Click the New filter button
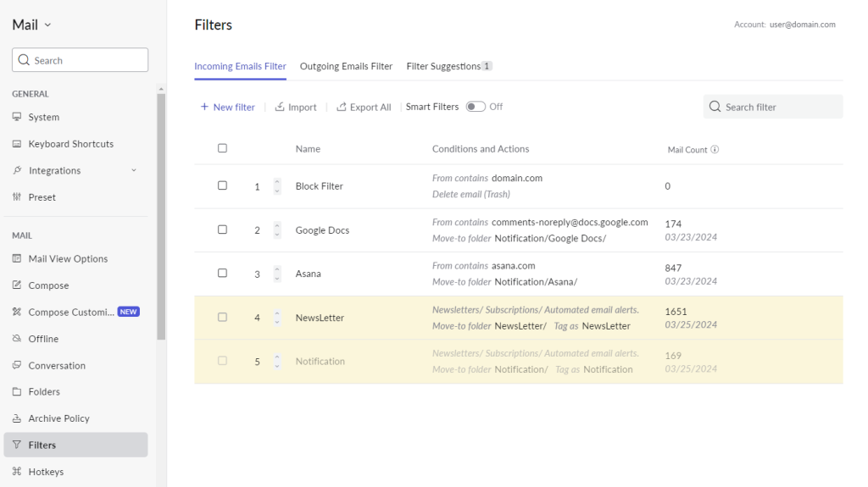Image resolution: width=868 pixels, height=487 pixels. coord(227,107)
